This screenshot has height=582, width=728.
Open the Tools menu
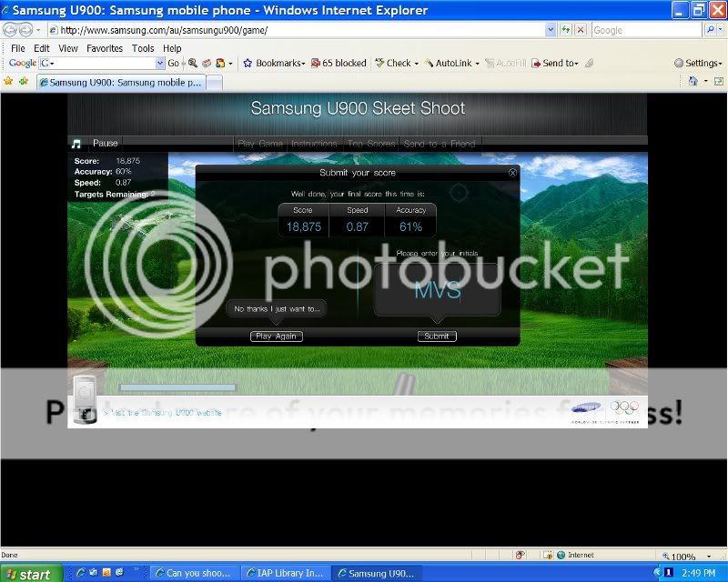click(x=143, y=48)
